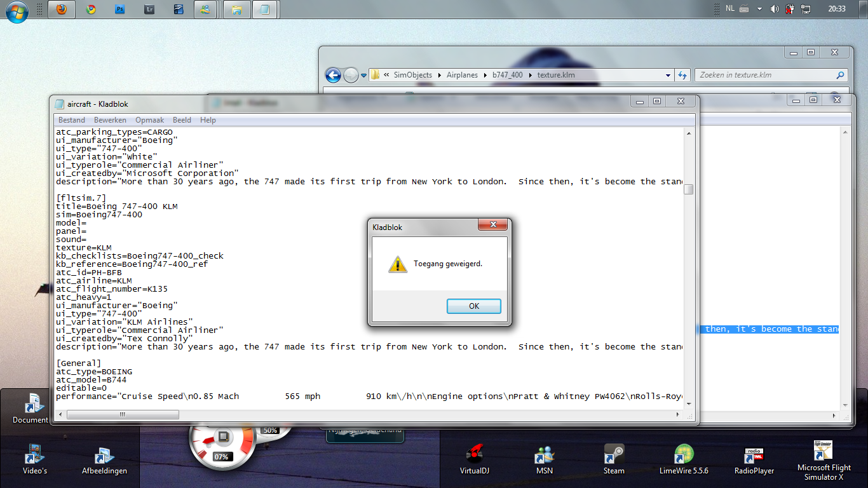This screenshot has height=488, width=868.
Task: Open the 20:33 clock in the tray
Action: 836,9
